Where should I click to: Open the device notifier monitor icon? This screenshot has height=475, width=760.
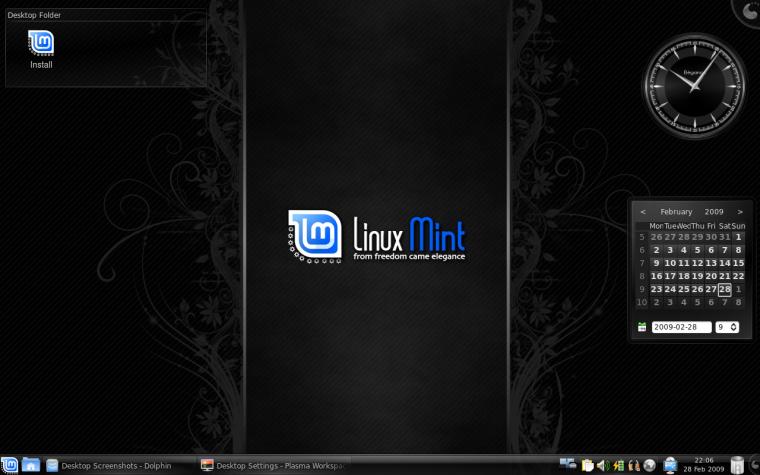tap(670, 466)
